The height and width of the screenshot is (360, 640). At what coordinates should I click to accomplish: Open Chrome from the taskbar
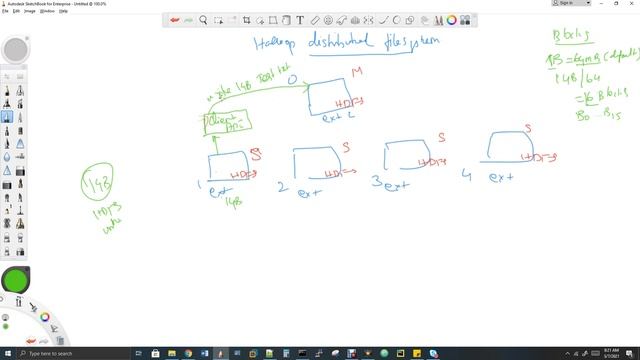[x=188, y=353]
